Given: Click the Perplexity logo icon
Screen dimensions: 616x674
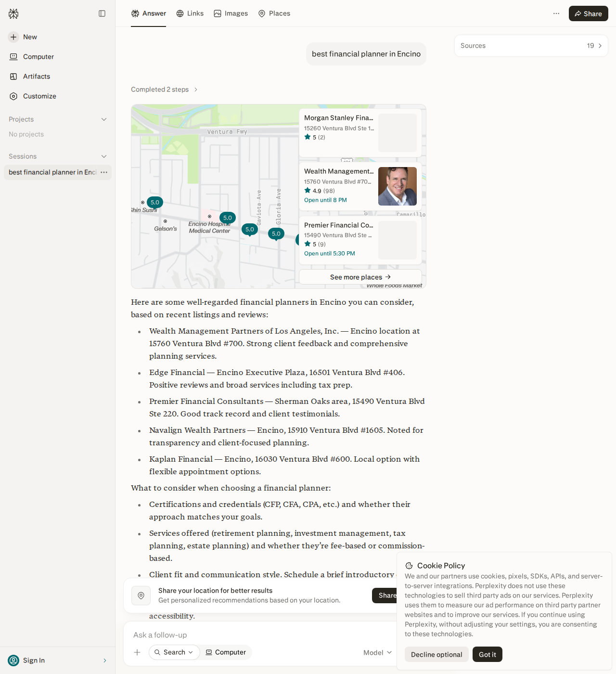Looking at the screenshot, I should 13,13.
